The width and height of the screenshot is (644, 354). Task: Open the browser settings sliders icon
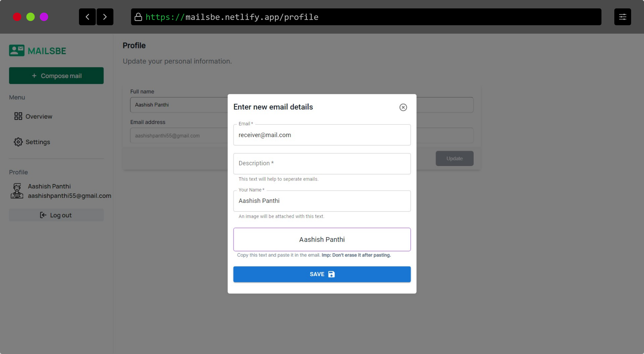click(622, 17)
